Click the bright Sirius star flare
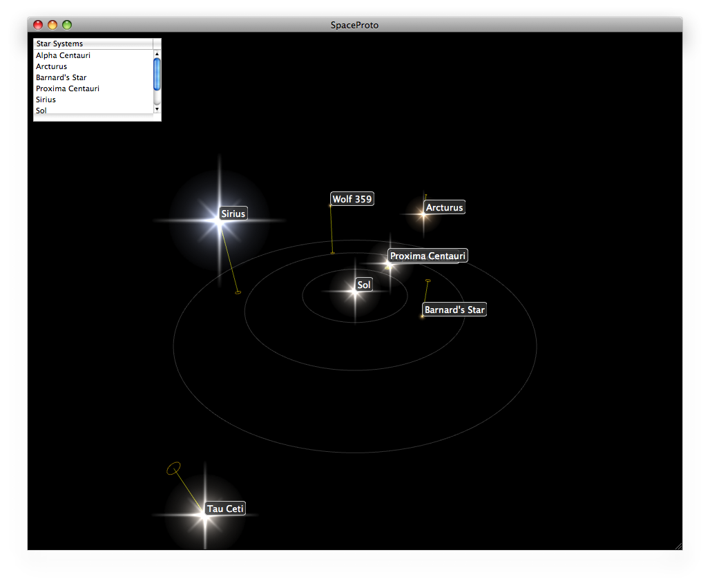 pyautogui.click(x=219, y=222)
